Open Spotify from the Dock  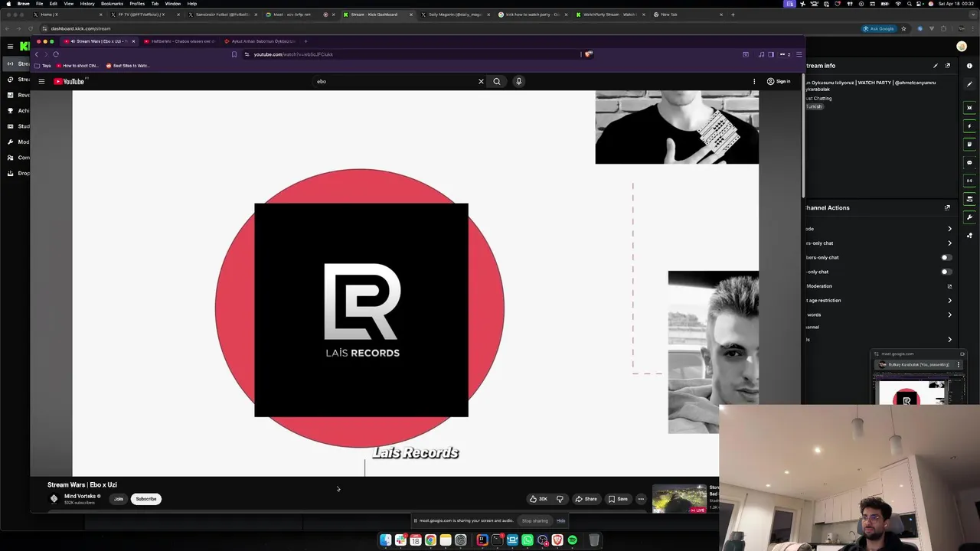[572, 540]
